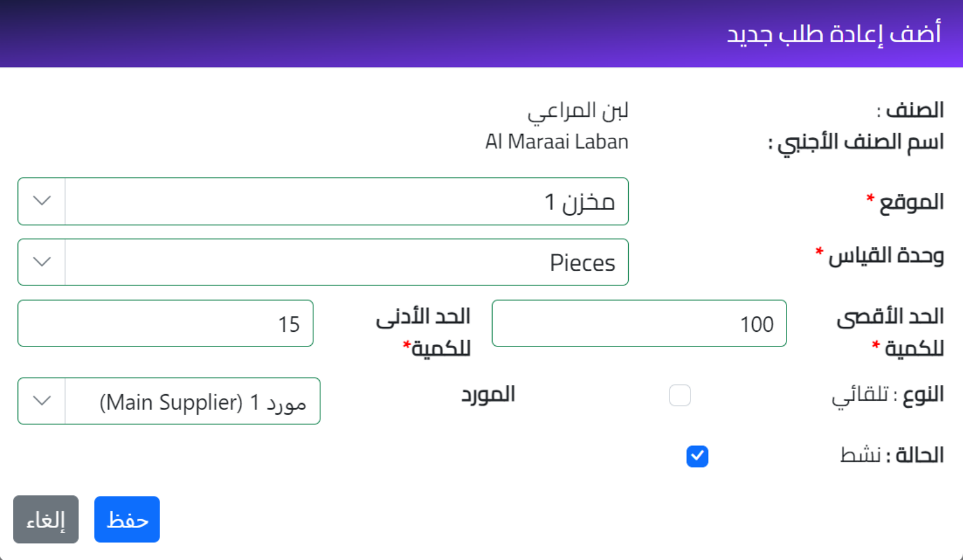Click the dialog title أضف إعادة طلب جديد

point(833,33)
